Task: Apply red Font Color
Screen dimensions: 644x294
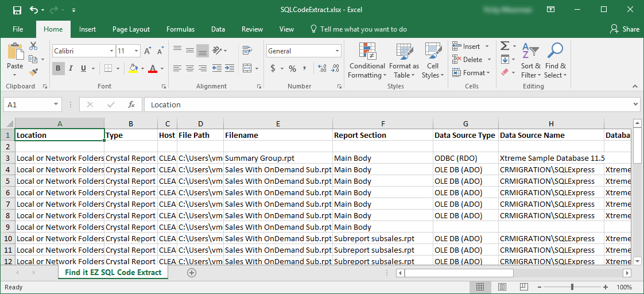Action: coord(153,68)
